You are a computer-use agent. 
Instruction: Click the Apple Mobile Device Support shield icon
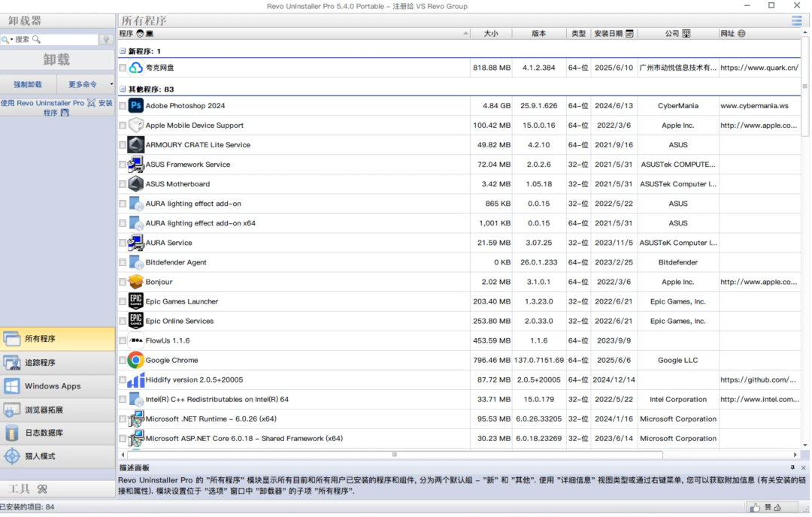(x=135, y=125)
